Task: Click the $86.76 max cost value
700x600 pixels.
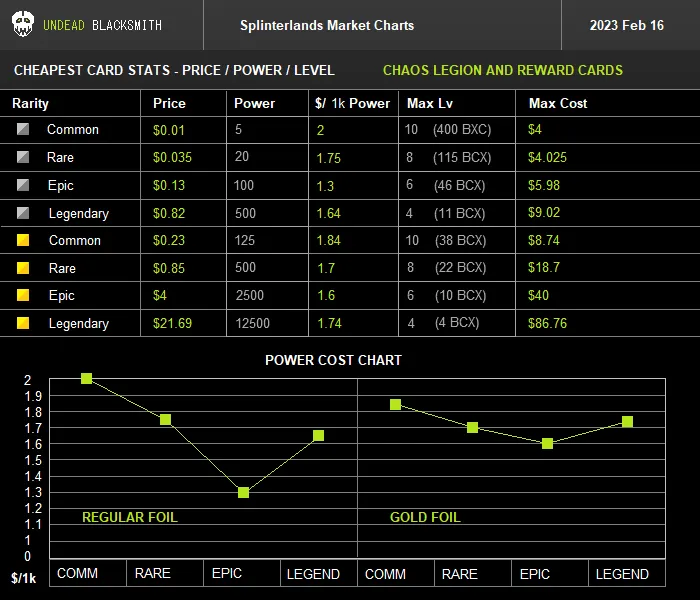Action: (x=547, y=323)
